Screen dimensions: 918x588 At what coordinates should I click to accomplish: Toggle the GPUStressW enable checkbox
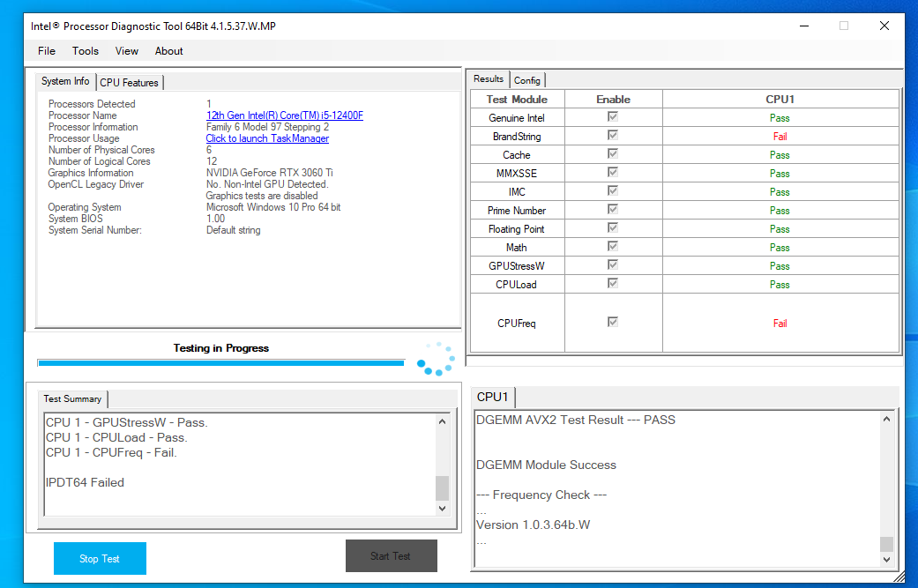click(x=613, y=265)
